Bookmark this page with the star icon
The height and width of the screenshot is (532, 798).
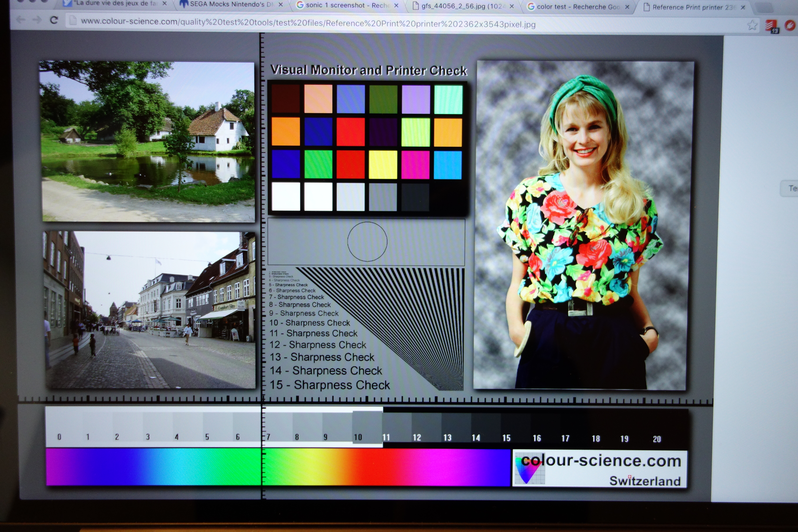coord(752,25)
